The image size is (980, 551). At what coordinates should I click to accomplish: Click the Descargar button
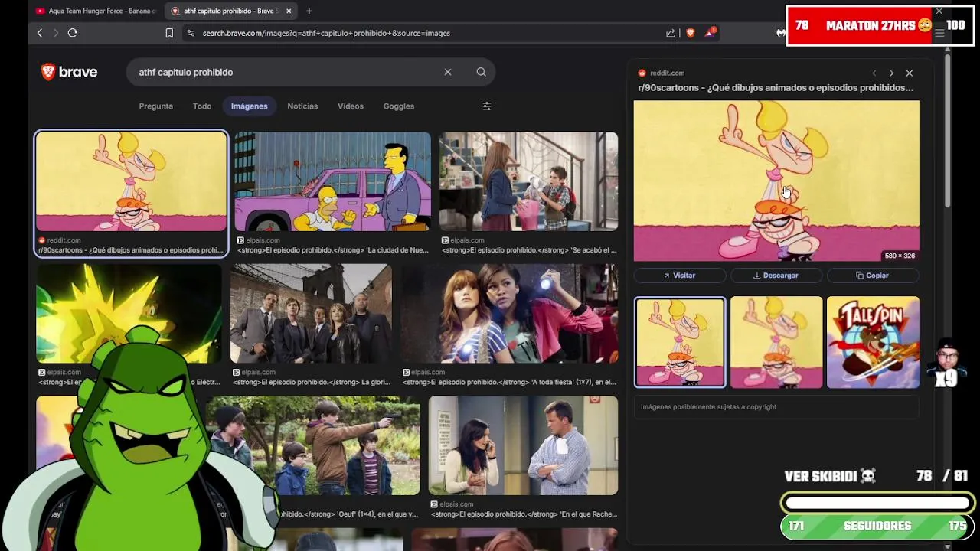click(x=776, y=275)
